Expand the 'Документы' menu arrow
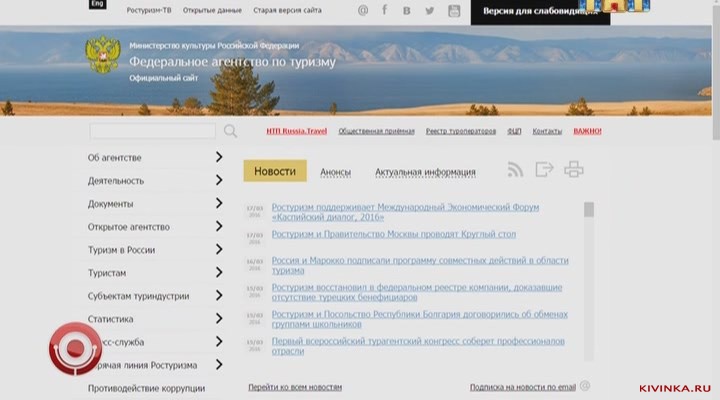 point(218,204)
